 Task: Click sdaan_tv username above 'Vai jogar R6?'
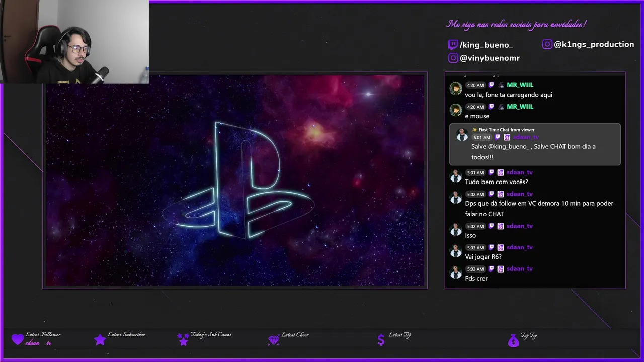click(520, 247)
